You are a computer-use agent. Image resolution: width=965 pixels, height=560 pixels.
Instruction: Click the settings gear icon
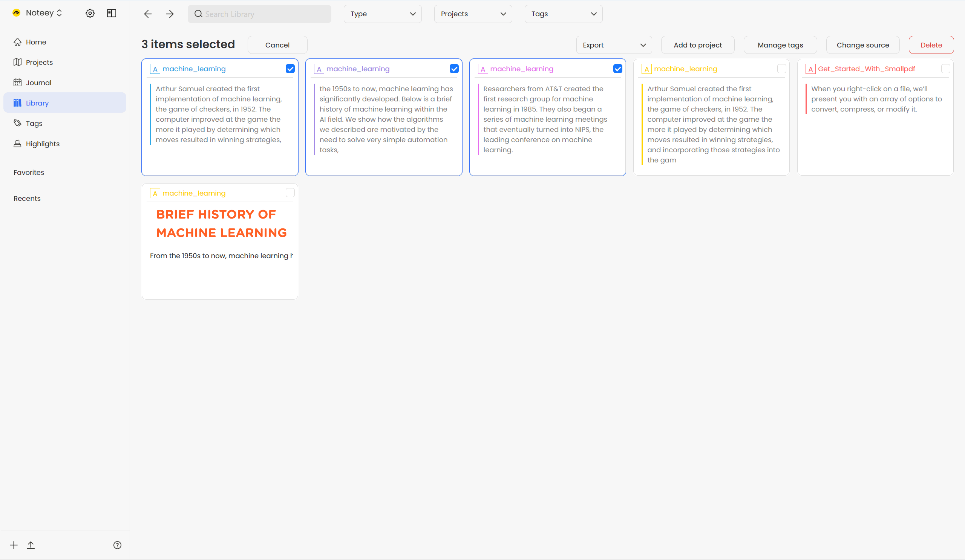point(90,13)
